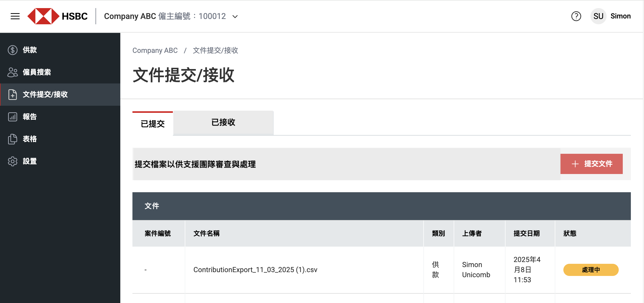This screenshot has height=303, width=644.
Task: Open 報告 in the sidebar
Action: tap(60, 117)
